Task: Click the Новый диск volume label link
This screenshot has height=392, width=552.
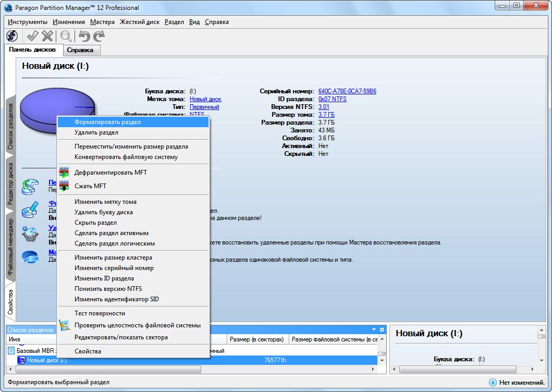Action: [205, 99]
